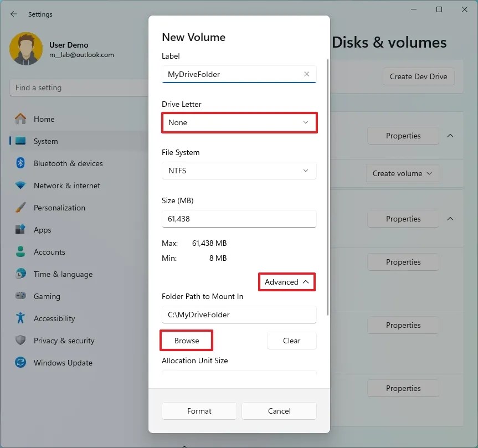Select the Bluetooth & devices sidebar icon

point(20,163)
